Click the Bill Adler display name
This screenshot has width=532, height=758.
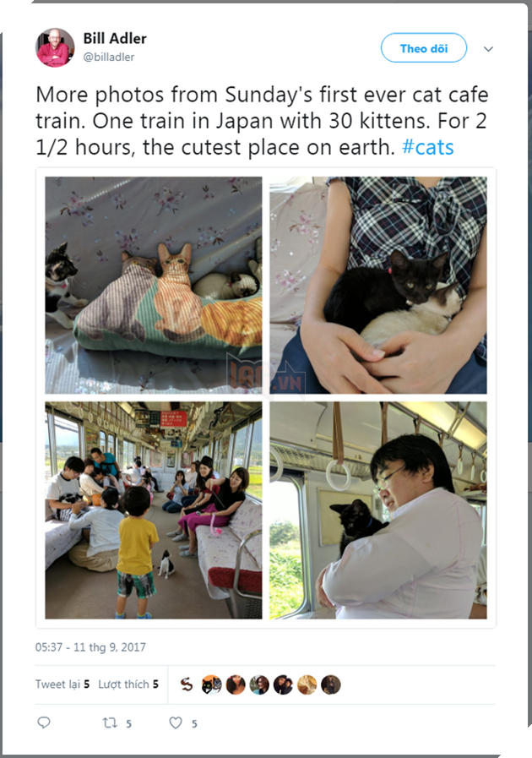[115, 38]
